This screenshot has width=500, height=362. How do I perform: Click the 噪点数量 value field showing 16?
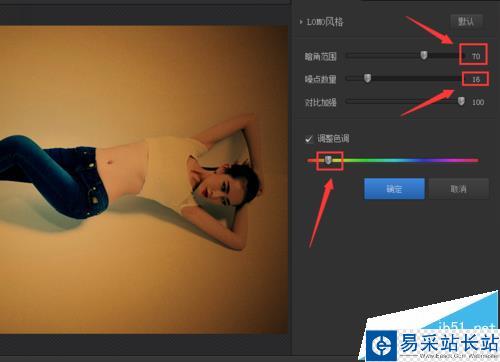point(475,79)
